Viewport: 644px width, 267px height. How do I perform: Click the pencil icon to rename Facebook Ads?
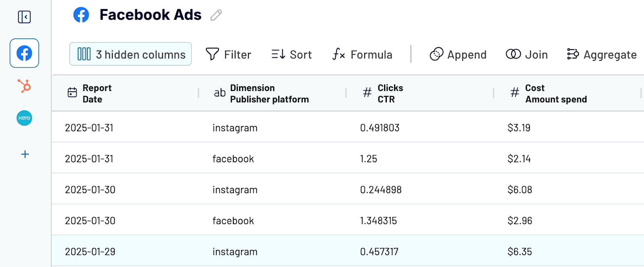217,15
